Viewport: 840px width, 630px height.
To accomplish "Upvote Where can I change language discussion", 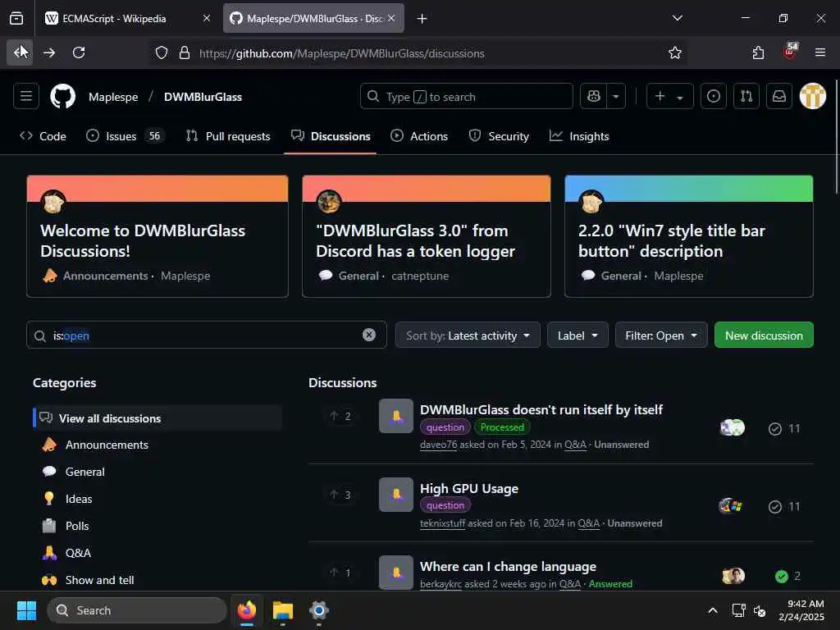I will (340, 573).
